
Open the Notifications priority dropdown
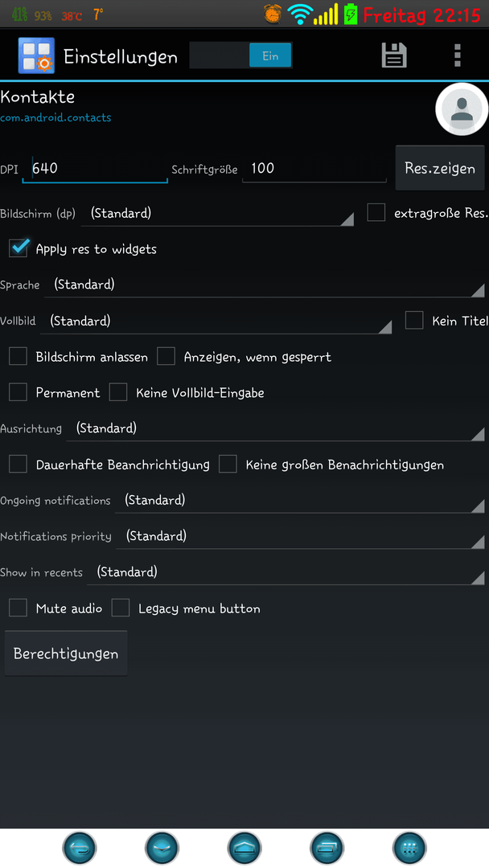coord(301,536)
